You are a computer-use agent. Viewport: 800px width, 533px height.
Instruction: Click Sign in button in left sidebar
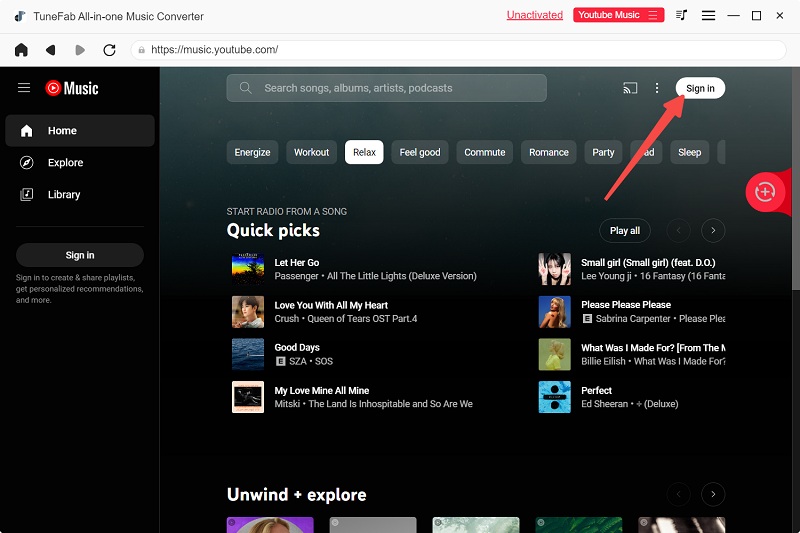pos(80,255)
